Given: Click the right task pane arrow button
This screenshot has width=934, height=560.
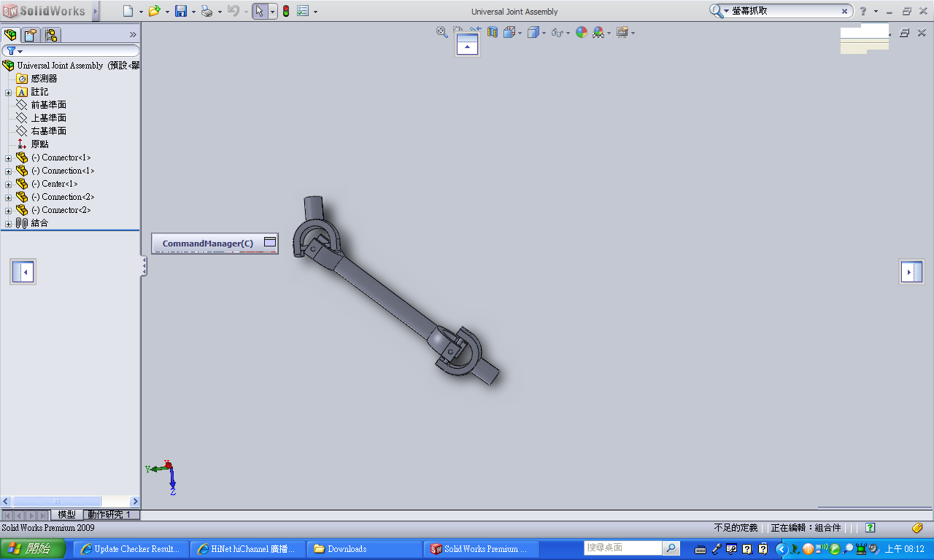Looking at the screenshot, I should [911, 272].
